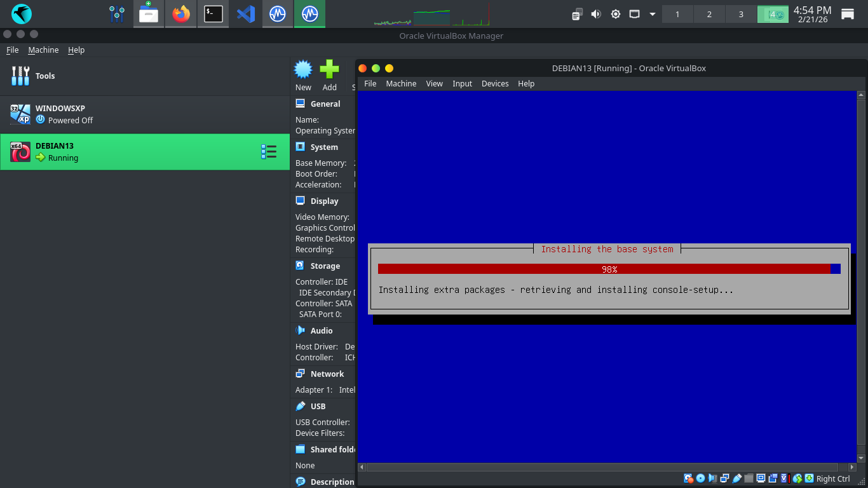Click the hard disk activity status icon
This screenshot has height=488, width=868.
[x=688, y=478]
